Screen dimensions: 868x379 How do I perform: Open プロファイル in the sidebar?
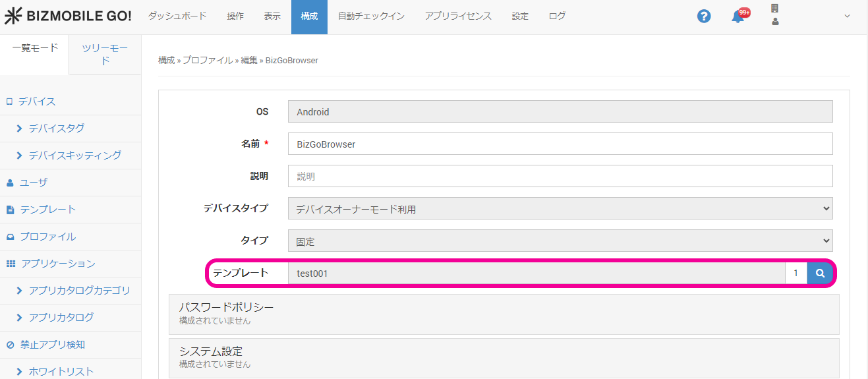coord(47,237)
